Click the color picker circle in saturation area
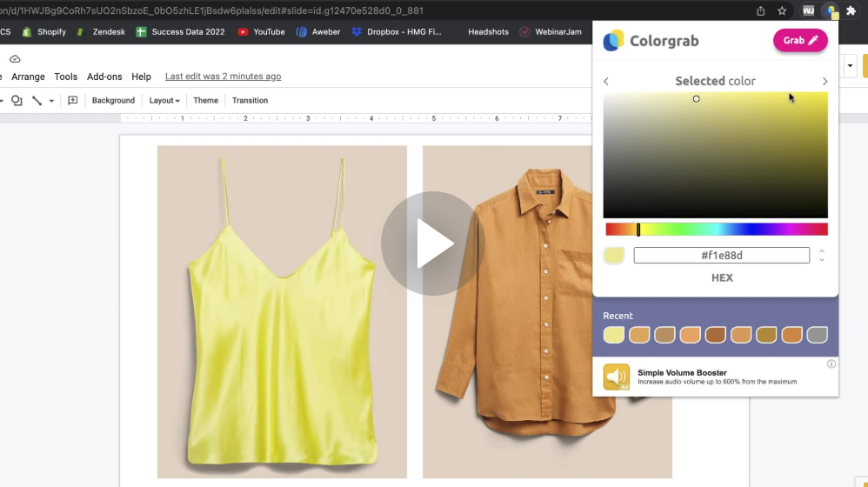This screenshot has height=487, width=868. point(697,99)
